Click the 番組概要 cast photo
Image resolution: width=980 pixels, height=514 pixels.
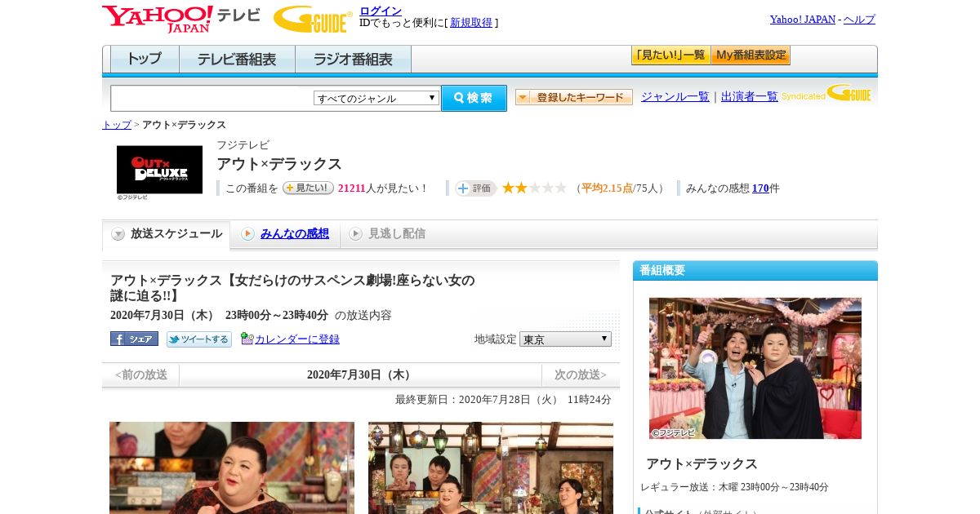[x=755, y=368]
